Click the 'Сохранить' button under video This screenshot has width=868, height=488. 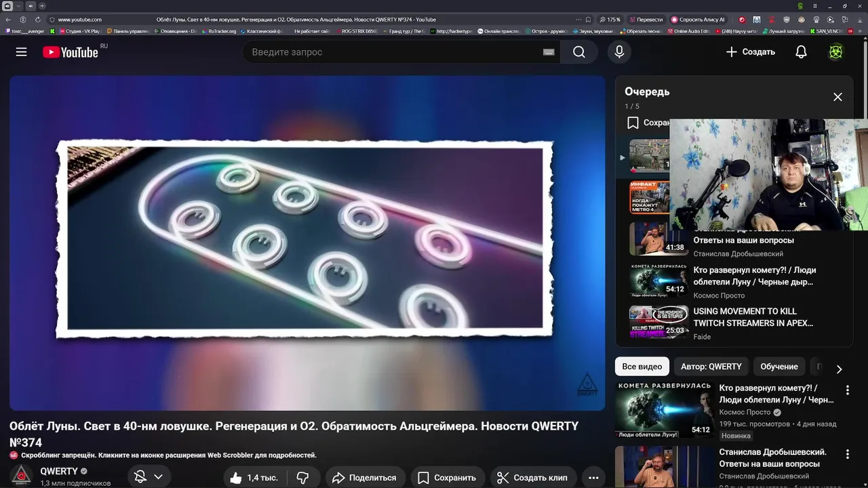(447, 478)
